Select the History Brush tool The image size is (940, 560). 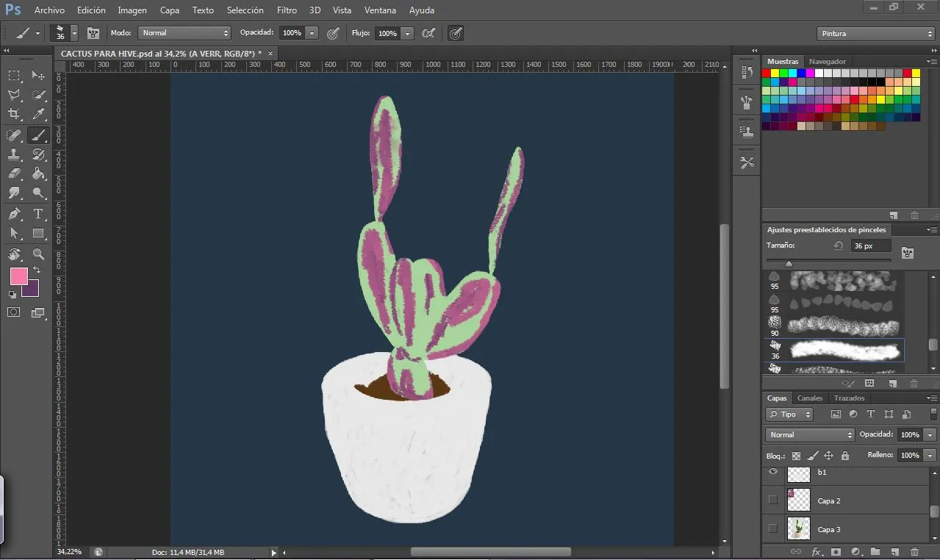point(38,155)
